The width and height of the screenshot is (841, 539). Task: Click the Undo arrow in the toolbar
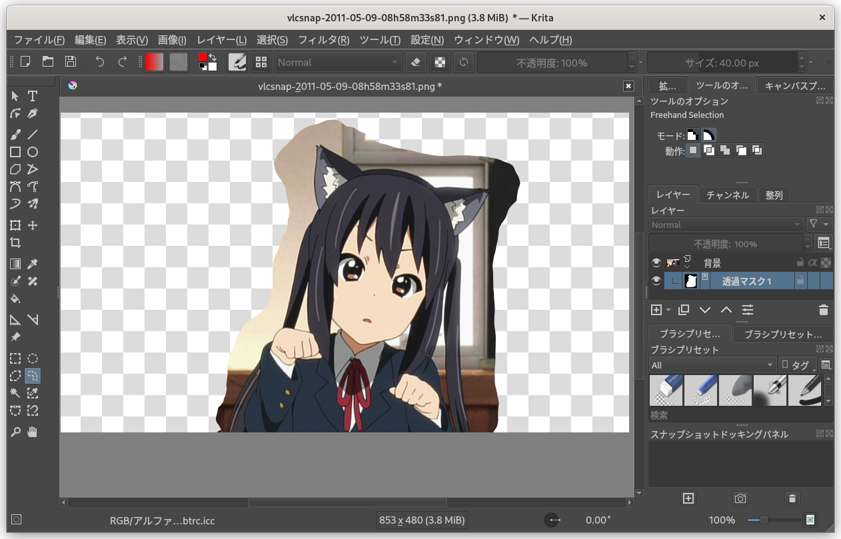click(x=100, y=62)
